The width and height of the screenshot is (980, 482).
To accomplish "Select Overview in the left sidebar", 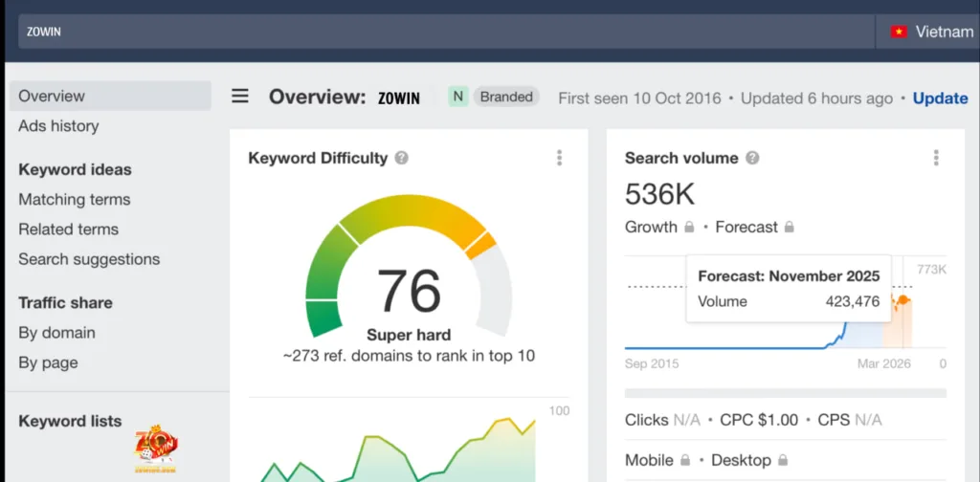I will 52,96.
